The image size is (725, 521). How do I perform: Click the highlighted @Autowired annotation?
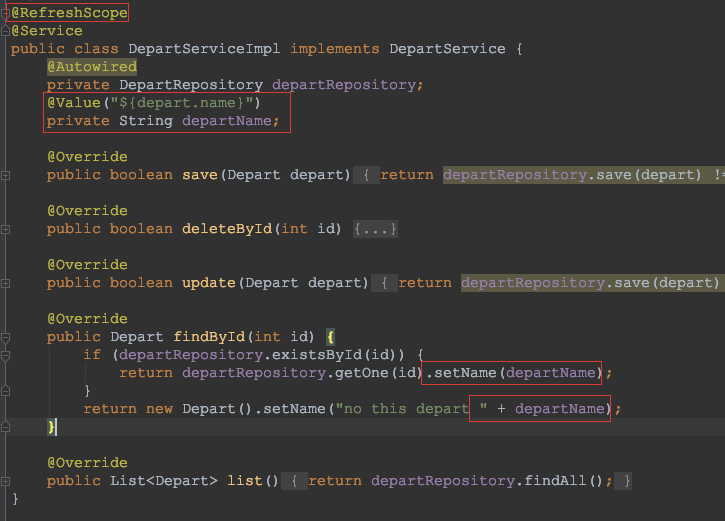pyautogui.click(x=92, y=67)
